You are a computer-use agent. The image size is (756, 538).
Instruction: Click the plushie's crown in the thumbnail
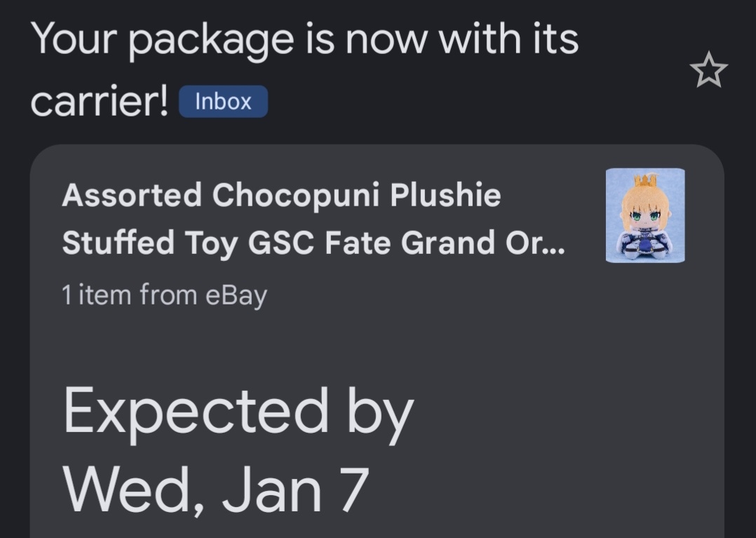click(644, 180)
